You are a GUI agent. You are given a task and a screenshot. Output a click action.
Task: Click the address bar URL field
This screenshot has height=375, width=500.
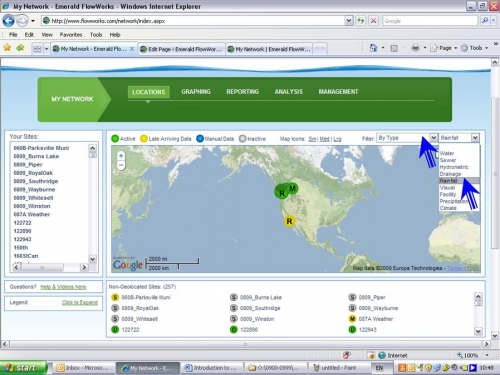(193, 21)
